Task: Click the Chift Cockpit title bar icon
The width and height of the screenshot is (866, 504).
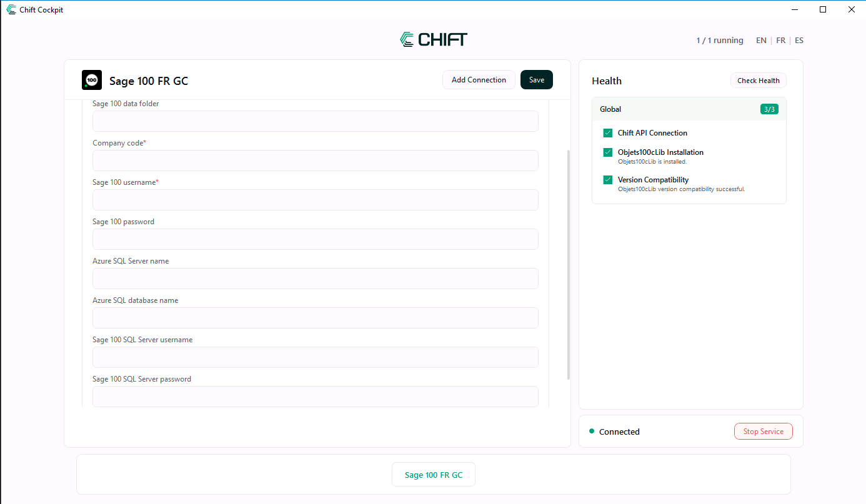Action: point(11,9)
